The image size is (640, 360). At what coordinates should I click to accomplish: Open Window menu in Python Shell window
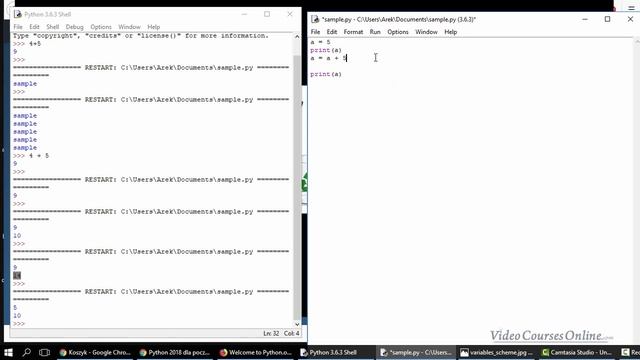pos(129,27)
